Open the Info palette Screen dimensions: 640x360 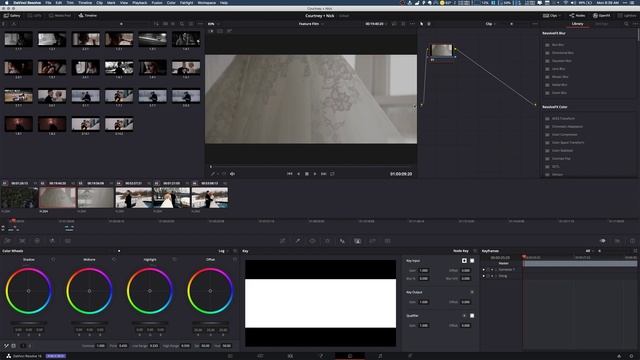tap(632, 241)
